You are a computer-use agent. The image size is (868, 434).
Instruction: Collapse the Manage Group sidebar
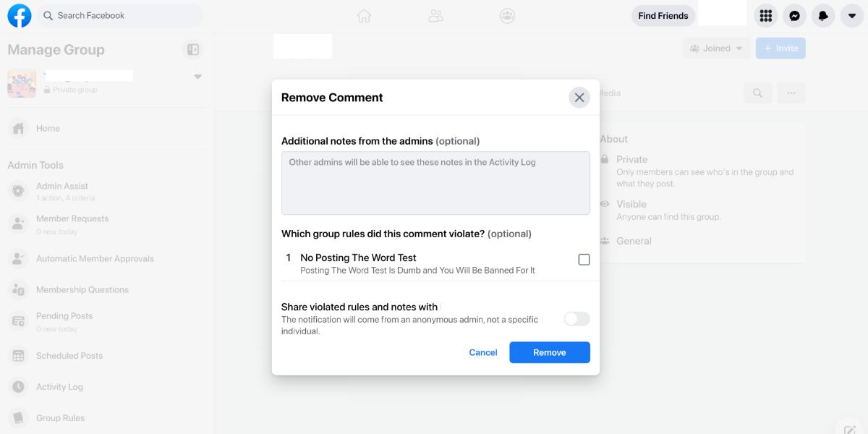[192, 49]
